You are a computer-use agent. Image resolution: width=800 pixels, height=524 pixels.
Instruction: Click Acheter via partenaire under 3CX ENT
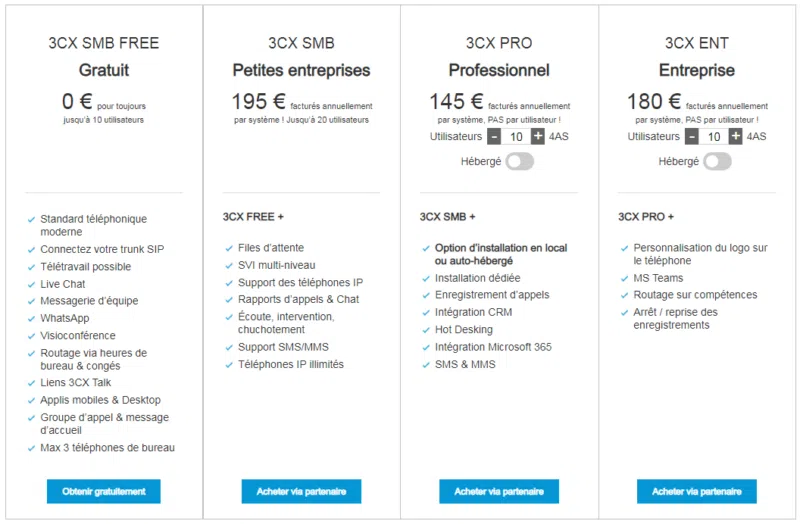pyautogui.click(x=697, y=491)
